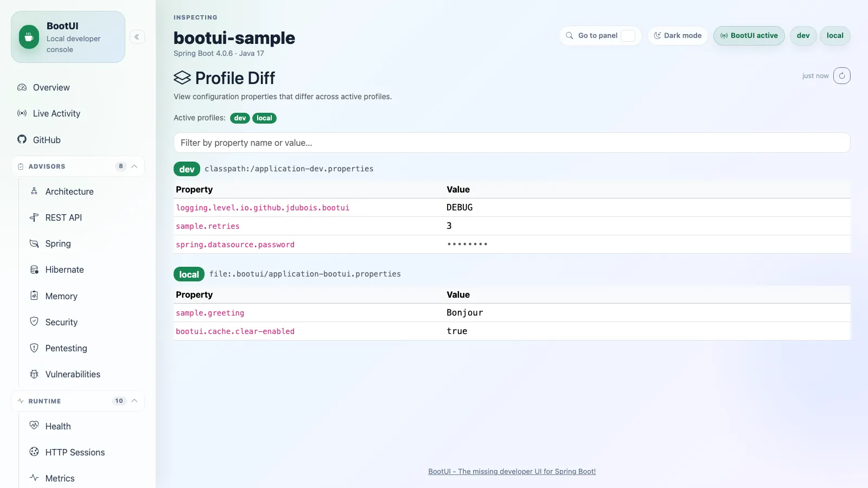
Task: Click the GitHub octocat icon
Action: 22,139
